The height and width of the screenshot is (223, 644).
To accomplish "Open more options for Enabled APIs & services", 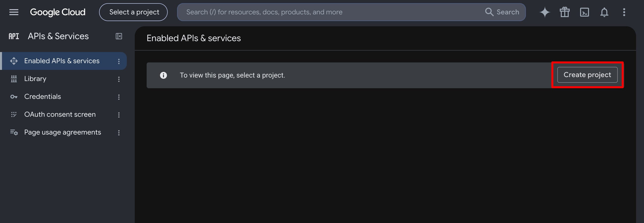I will tap(119, 61).
